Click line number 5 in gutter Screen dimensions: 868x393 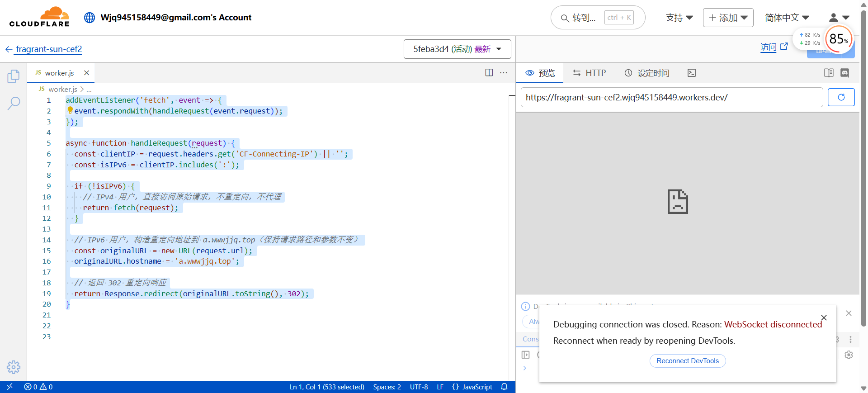(x=49, y=143)
